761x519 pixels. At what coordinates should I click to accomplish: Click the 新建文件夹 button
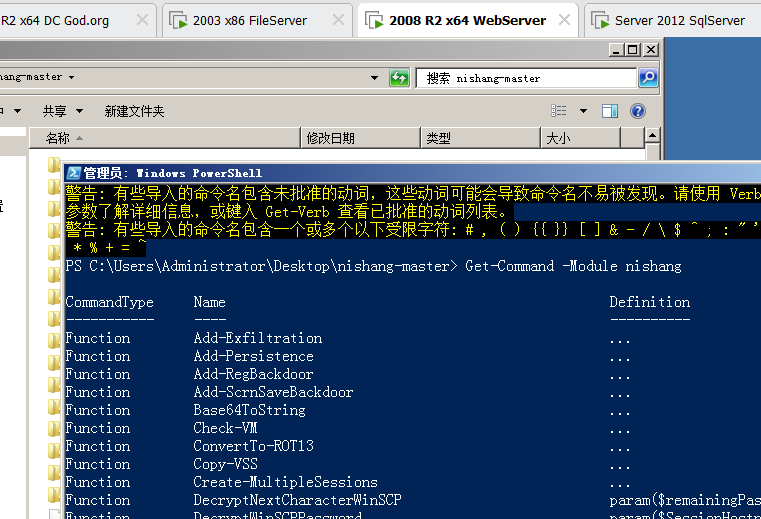pos(134,112)
